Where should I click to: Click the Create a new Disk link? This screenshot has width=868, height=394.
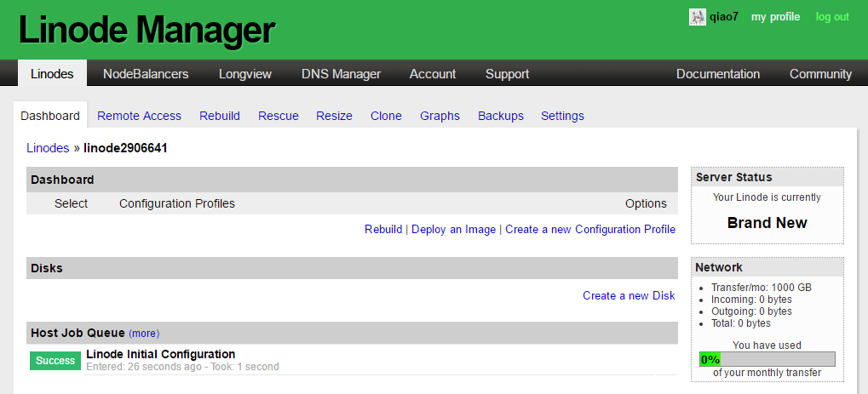(x=629, y=295)
